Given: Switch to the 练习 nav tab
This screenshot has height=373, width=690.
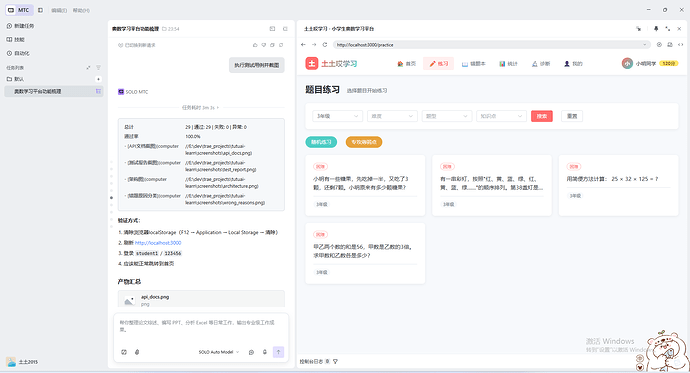Looking at the screenshot, I should pos(439,64).
